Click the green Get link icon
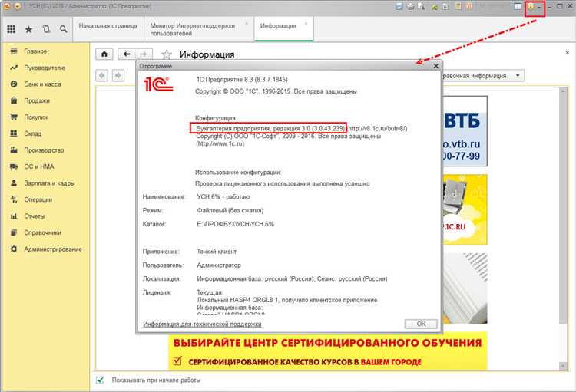Screen dimensions: 576x392 pos(435,7)
